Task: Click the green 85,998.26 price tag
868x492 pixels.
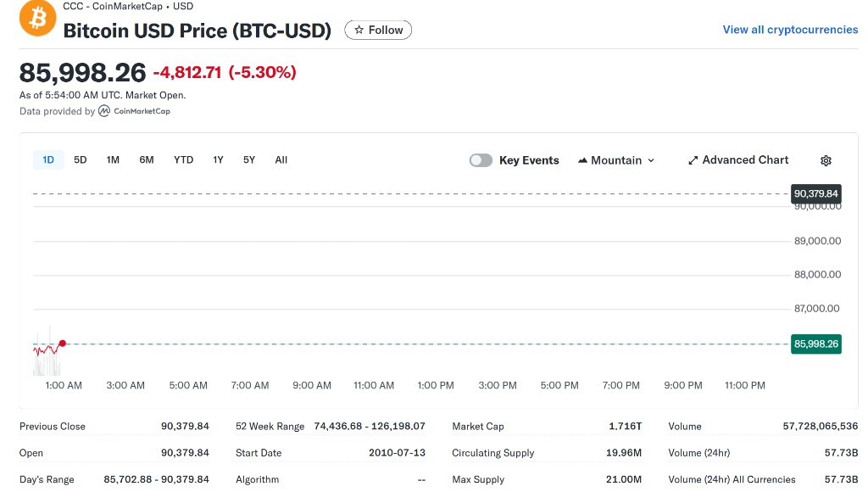Action: pyautogui.click(x=815, y=344)
